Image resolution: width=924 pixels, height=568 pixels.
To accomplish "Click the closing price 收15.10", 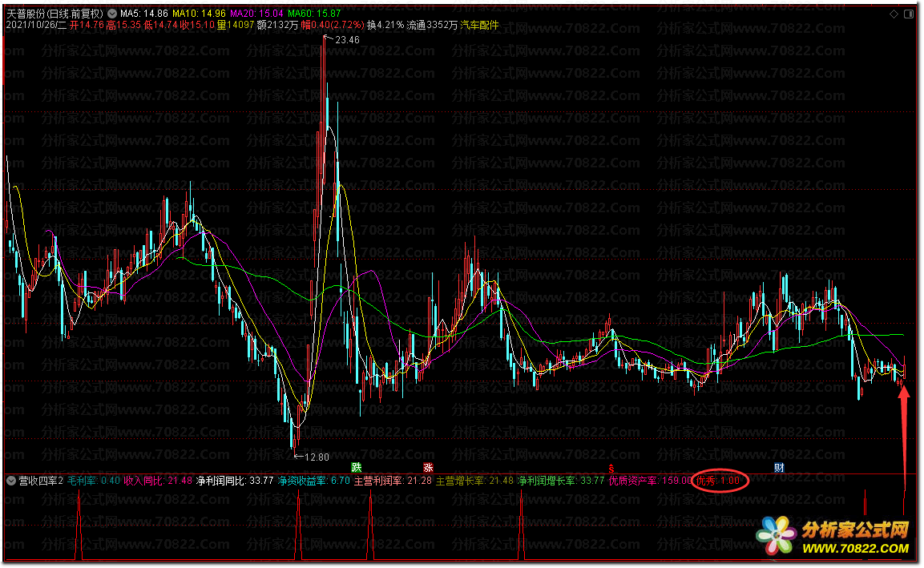I will coord(197,26).
